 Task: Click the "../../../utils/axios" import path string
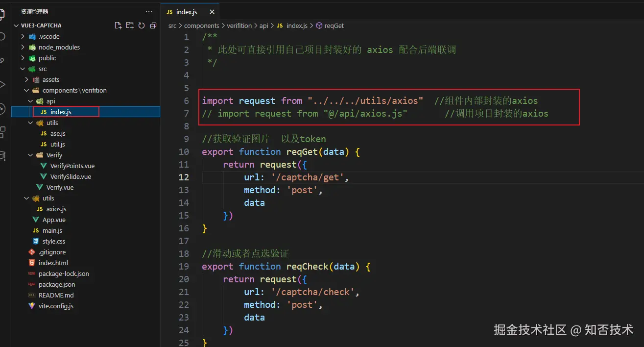365,100
